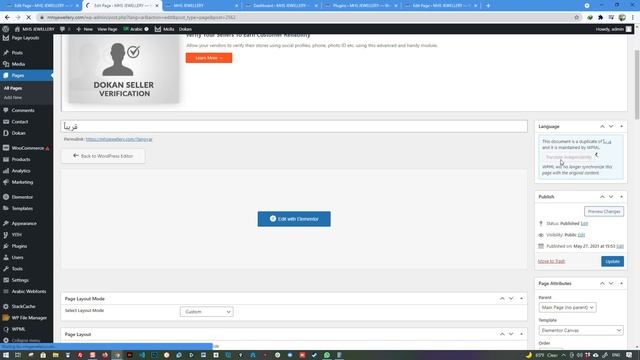This screenshot has height=360, width=640.
Task: Open Select Layout Mode dropdown
Action: pyautogui.click(x=207, y=312)
